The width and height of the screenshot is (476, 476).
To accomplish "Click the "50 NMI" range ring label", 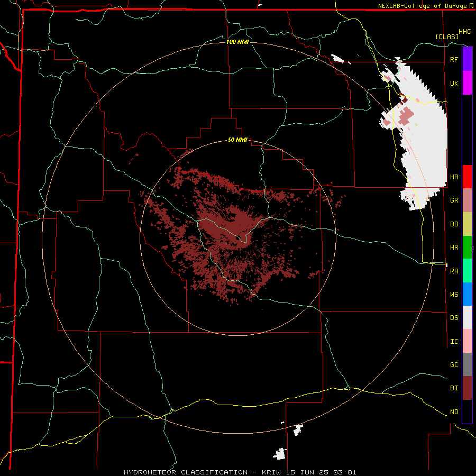I will click(237, 140).
